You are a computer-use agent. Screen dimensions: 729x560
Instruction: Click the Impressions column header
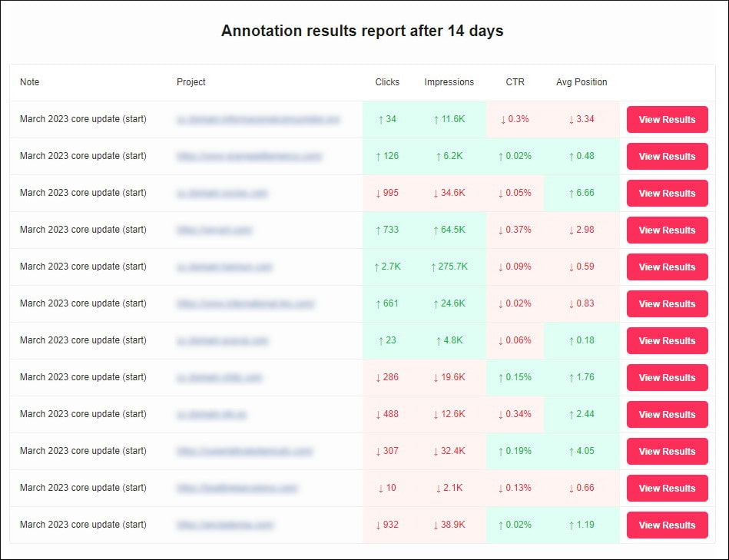pos(449,82)
